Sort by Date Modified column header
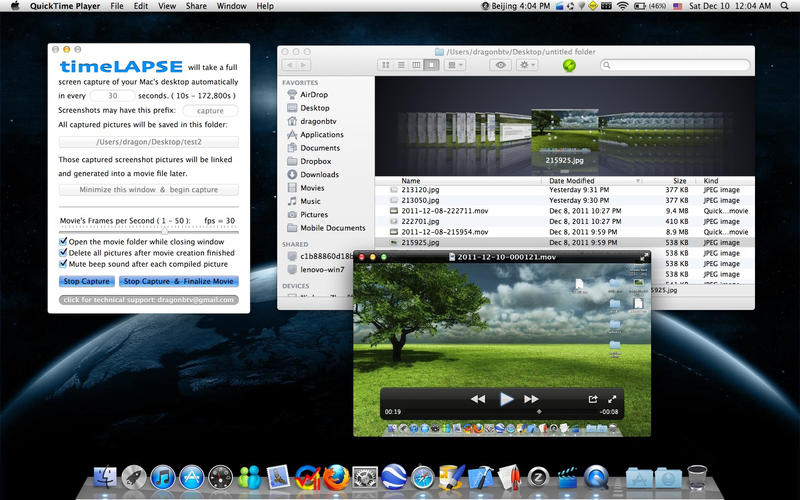Image resolution: width=800 pixels, height=500 pixels. (x=594, y=181)
